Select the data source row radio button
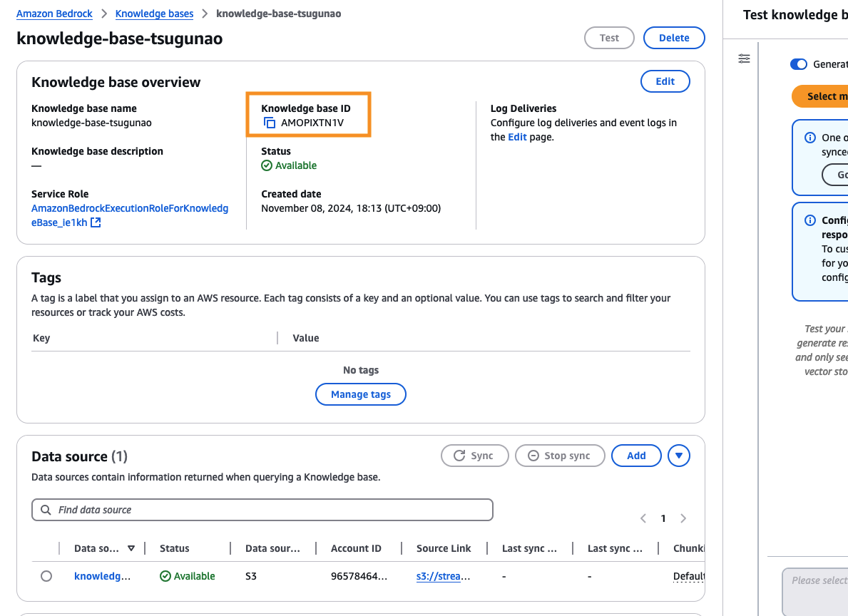Viewport: 848px width, 616px height. (46, 576)
